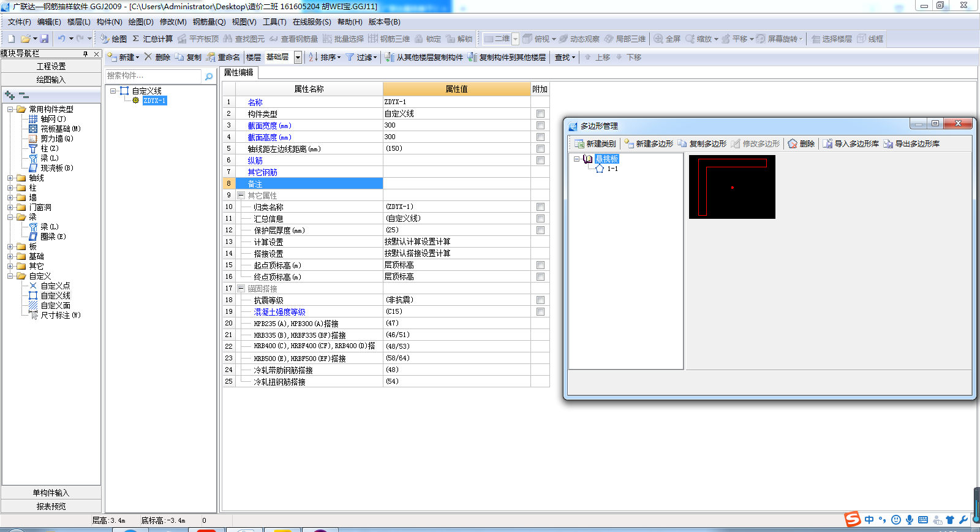Toggle checkbox for 轴线距左边线距离 row
Screen dimensions: 980x532
click(540, 148)
